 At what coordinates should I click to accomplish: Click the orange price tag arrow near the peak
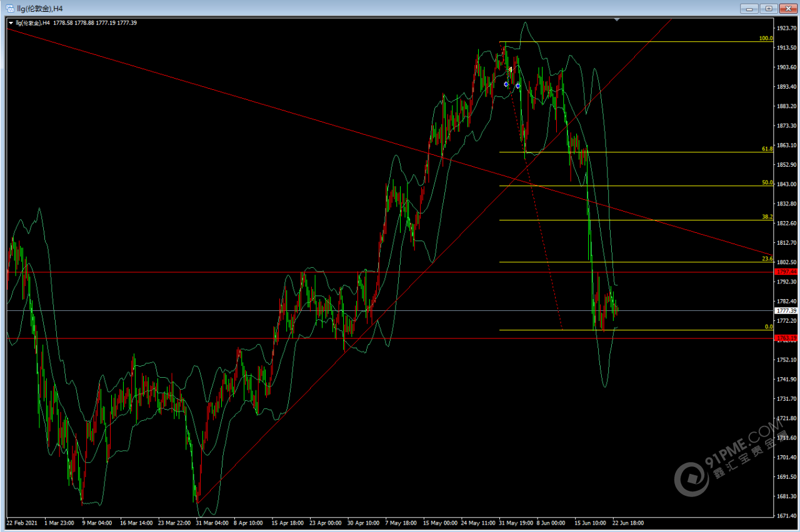[x=511, y=69]
